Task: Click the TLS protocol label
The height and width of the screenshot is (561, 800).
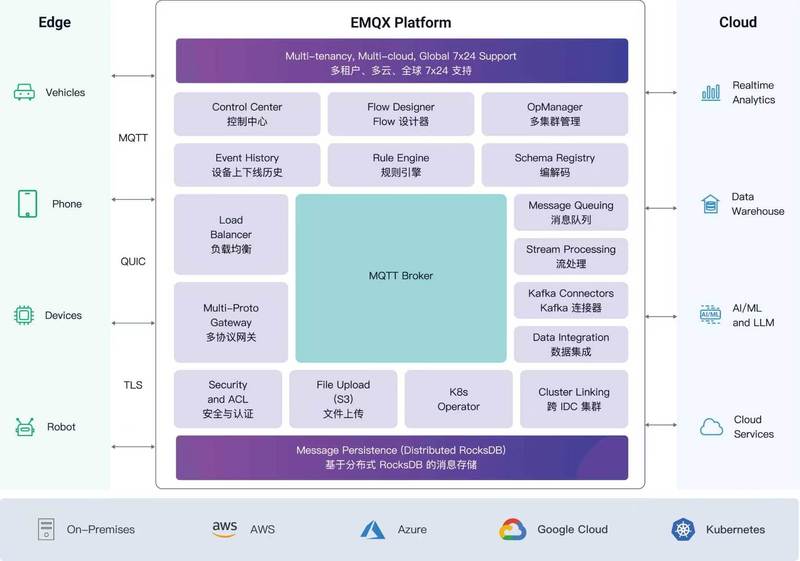Action: 133,385
